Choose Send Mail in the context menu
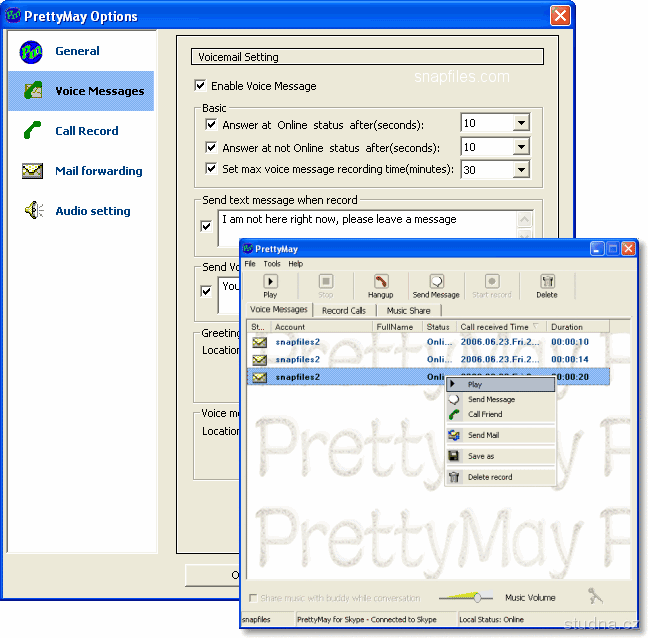648x638 pixels. (500, 435)
